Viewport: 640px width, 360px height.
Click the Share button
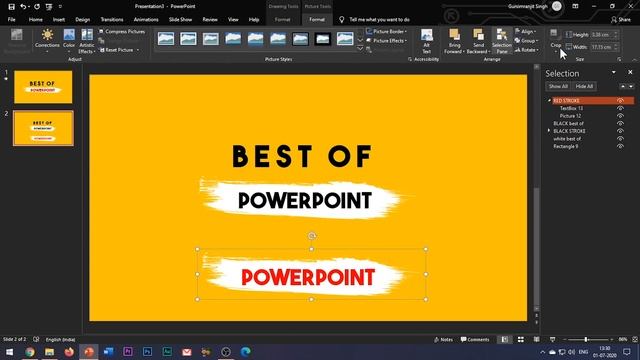pos(621,20)
